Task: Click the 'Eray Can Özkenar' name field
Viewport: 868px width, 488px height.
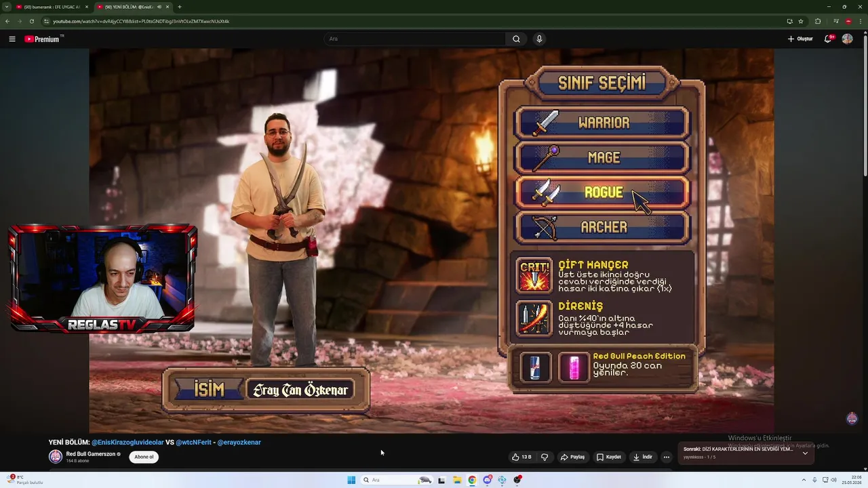Action: click(x=300, y=390)
